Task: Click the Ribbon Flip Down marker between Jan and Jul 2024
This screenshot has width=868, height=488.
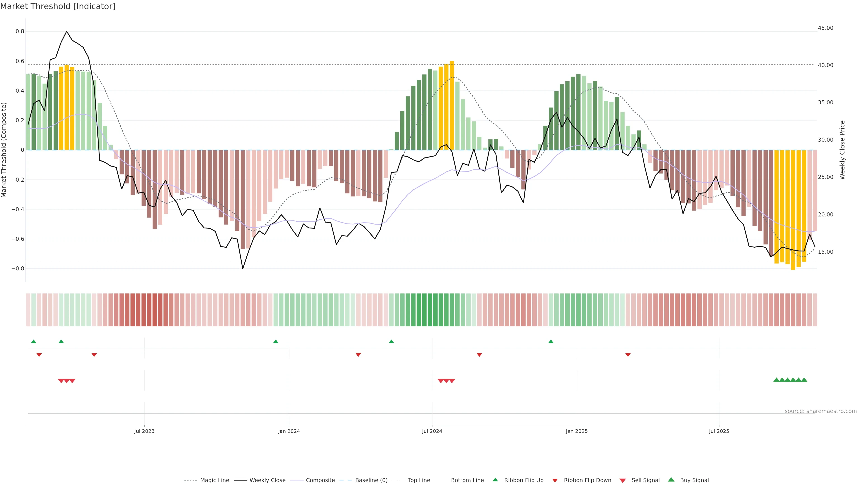Action: point(358,355)
